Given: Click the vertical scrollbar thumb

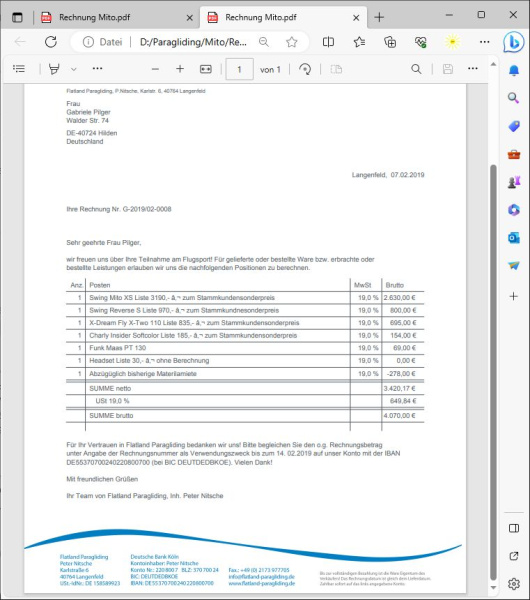Looking at the screenshot, I should (x=493, y=372).
